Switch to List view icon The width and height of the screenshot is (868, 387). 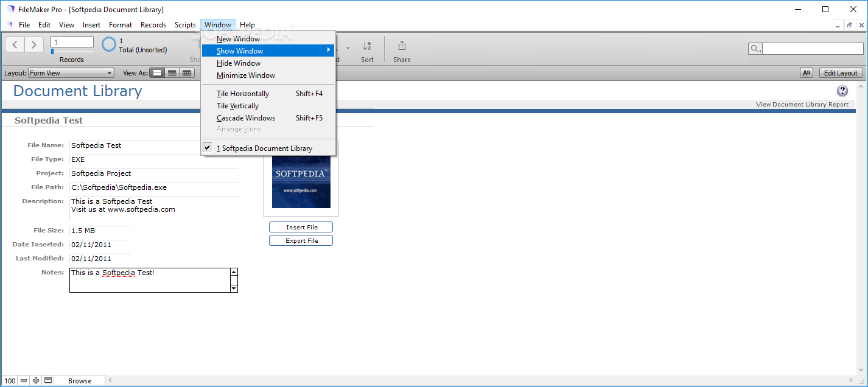pos(172,73)
